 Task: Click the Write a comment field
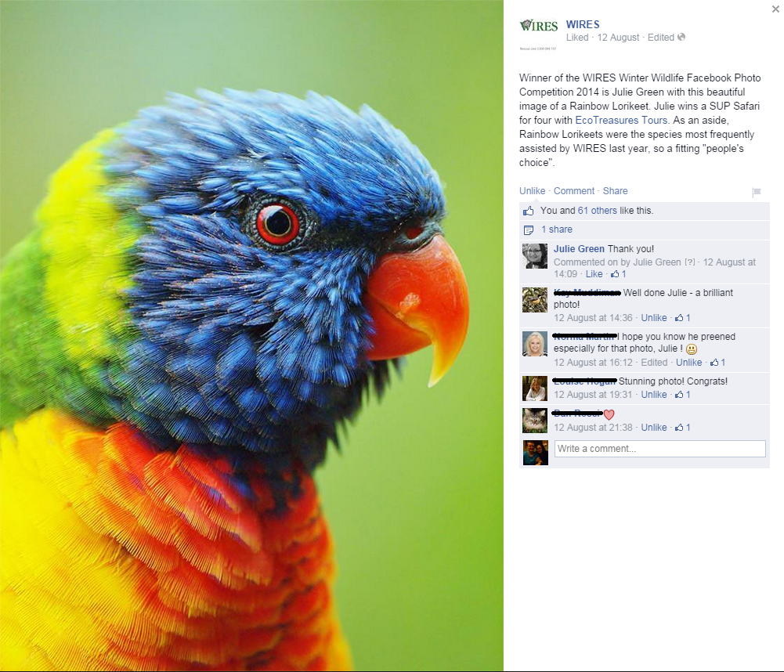[660, 449]
